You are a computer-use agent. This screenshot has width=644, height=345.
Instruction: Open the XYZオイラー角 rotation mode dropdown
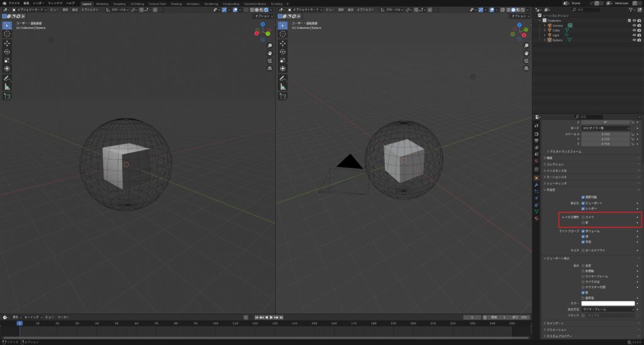(606, 128)
